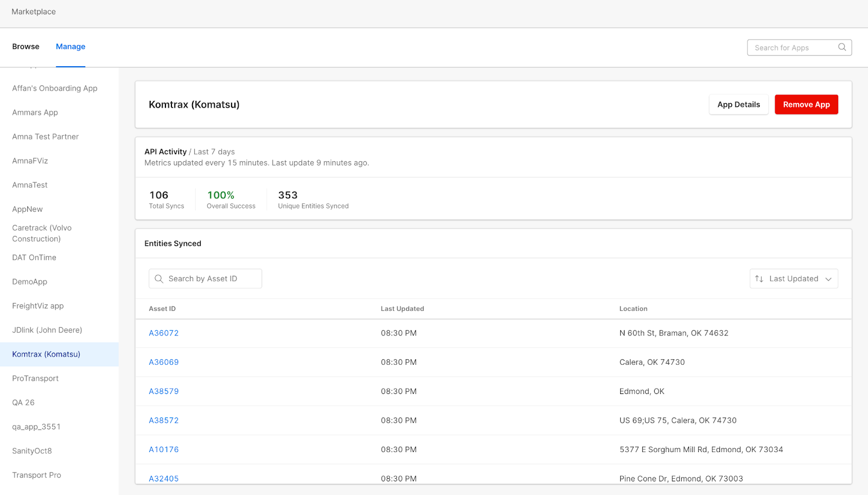Open Caretrack (Volvo Construction) app
The image size is (868, 495).
42,233
